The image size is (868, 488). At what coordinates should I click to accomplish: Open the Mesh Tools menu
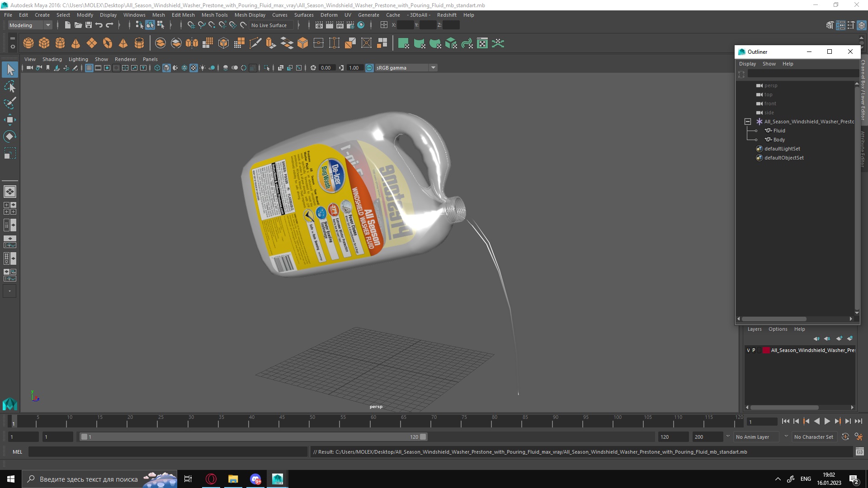point(214,15)
